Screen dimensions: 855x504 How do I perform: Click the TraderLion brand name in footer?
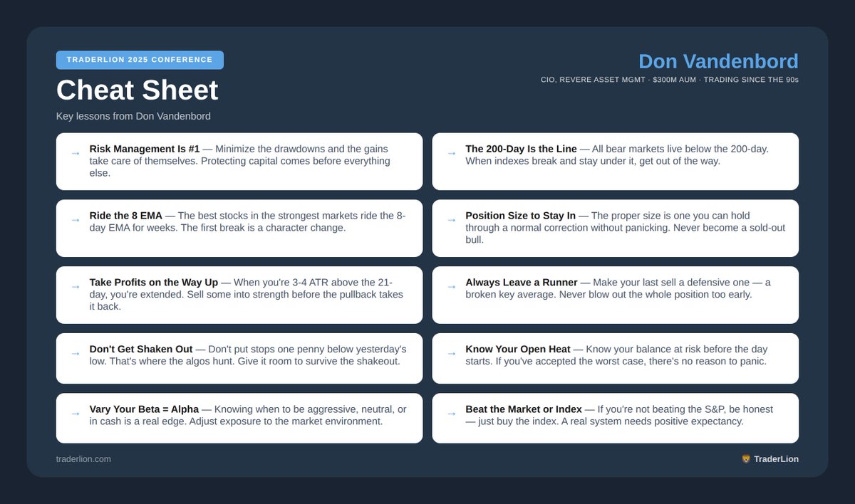(x=777, y=459)
